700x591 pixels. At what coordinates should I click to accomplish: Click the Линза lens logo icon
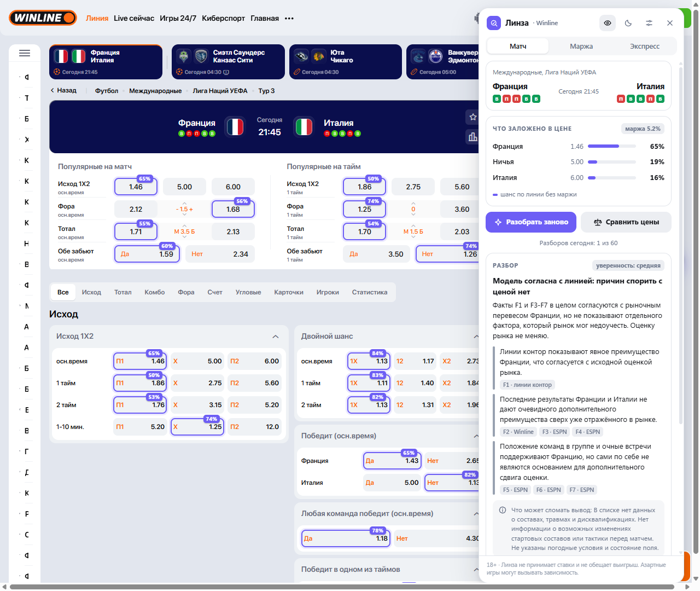[x=494, y=23]
